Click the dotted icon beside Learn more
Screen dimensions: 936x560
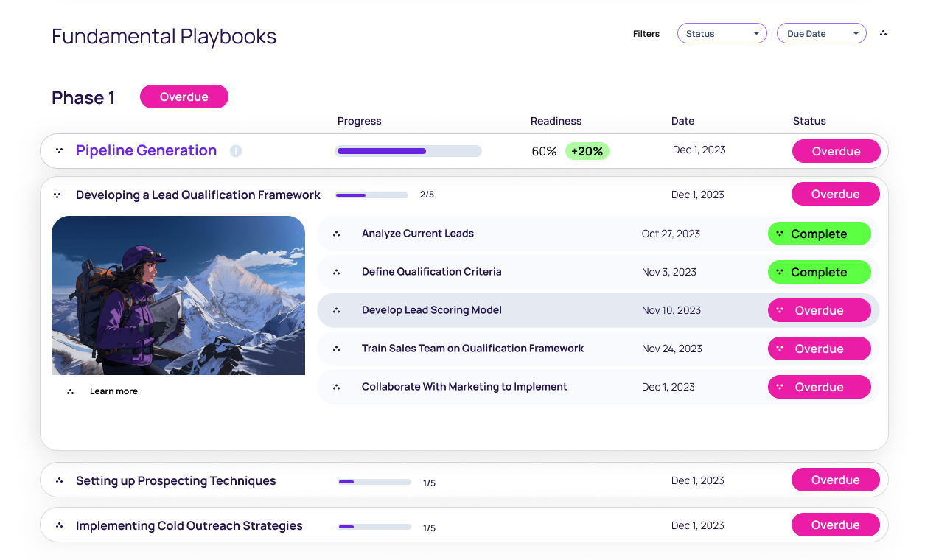tap(70, 391)
